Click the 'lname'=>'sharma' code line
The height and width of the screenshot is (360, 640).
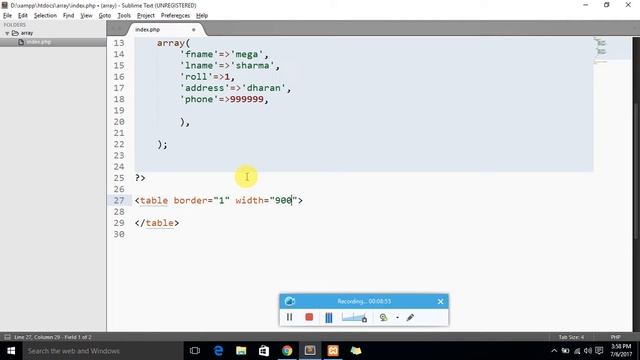coord(229,65)
